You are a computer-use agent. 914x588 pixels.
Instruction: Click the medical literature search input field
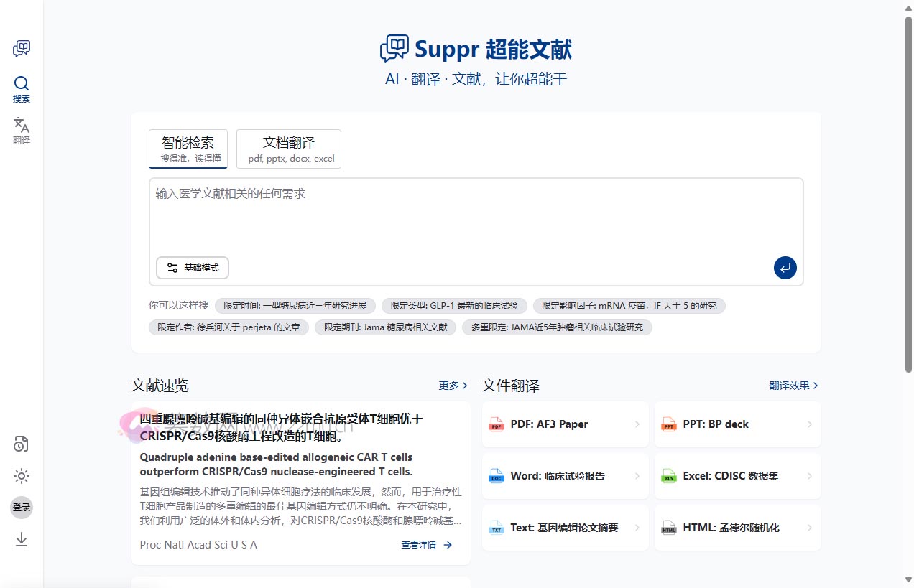(476, 215)
